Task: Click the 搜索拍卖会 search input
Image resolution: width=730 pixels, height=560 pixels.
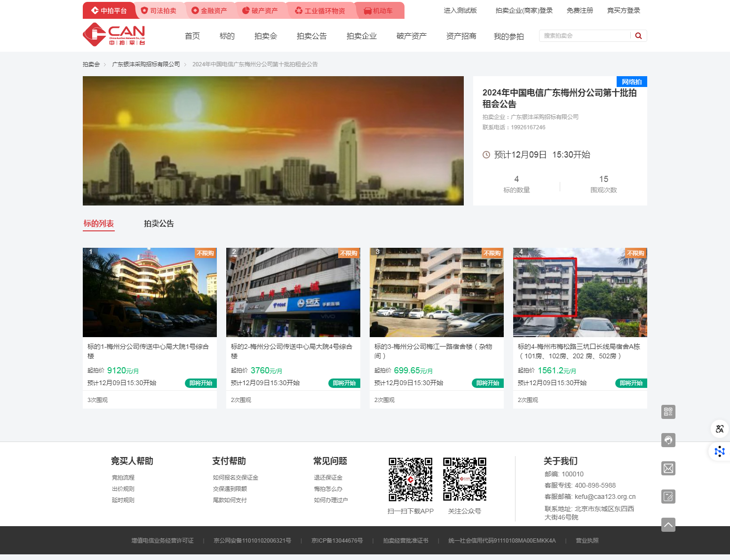Action: 585,36
